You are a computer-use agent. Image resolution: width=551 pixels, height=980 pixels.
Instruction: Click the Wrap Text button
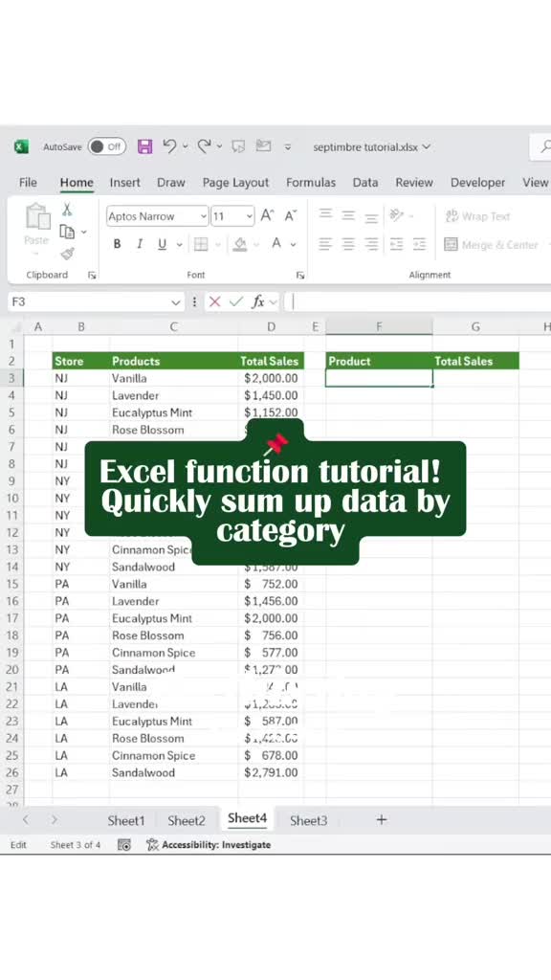(x=477, y=216)
